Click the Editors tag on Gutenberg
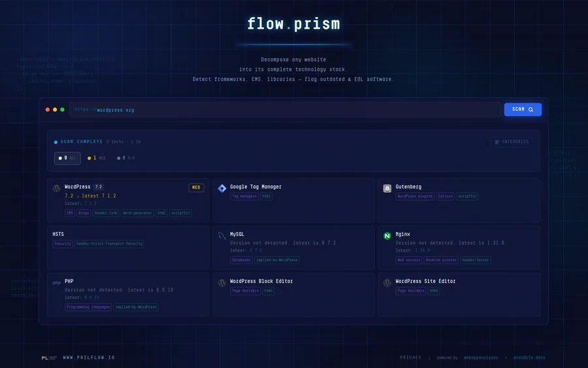 pyautogui.click(x=445, y=196)
